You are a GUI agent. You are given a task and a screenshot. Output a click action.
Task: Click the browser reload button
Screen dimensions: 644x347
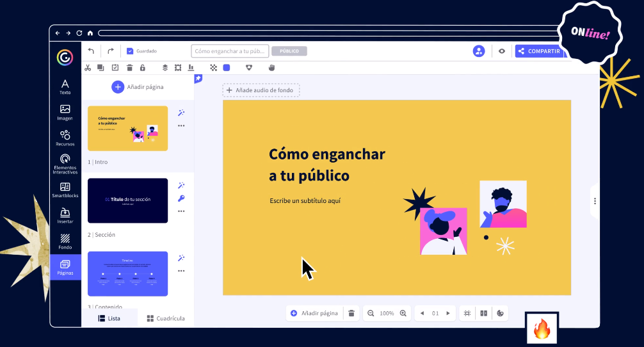tap(79, 33)
